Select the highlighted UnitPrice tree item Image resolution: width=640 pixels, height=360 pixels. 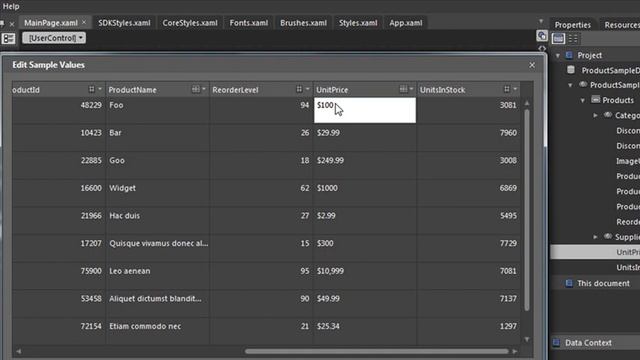596,252
